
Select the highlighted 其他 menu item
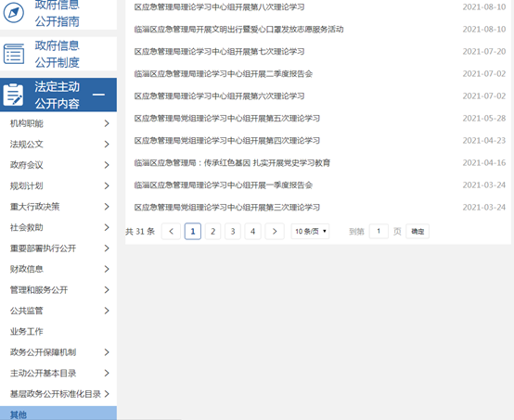[x=58, y=414]
